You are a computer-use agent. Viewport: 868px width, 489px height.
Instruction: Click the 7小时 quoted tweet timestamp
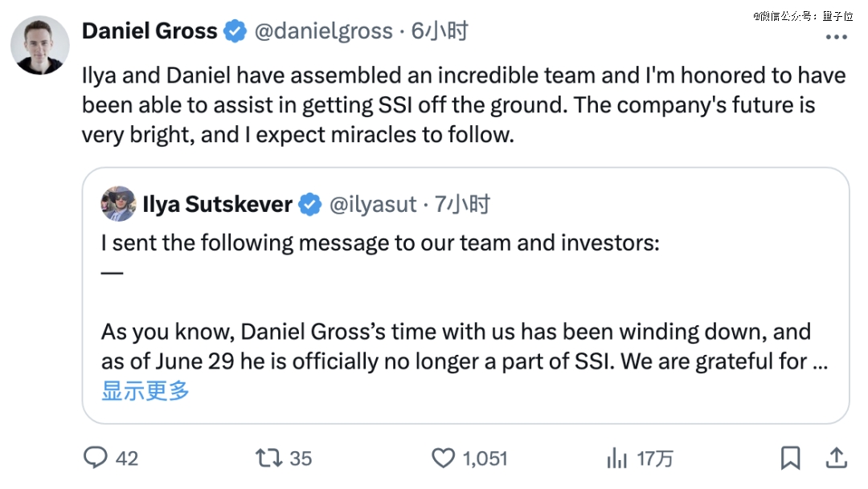[x=462, y=204]
